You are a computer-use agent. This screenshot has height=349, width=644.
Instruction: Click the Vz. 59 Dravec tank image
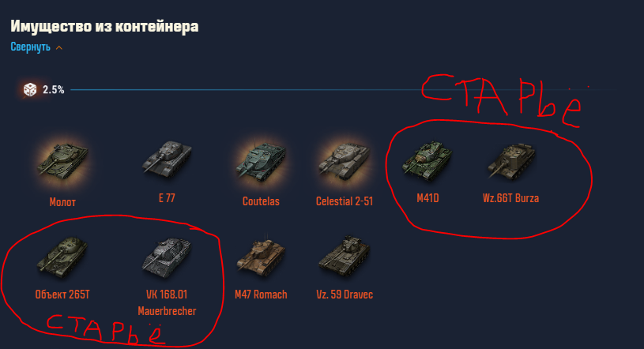click(x=345, y=254)
